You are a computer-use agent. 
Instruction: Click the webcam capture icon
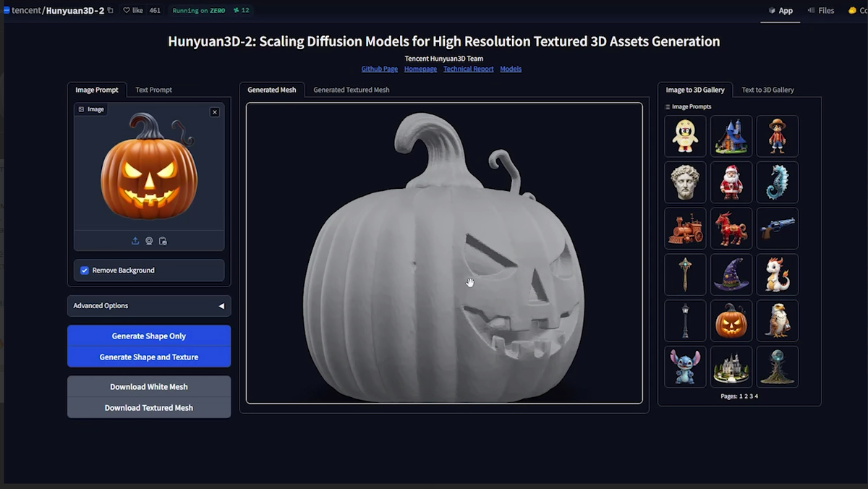[149, 241]
